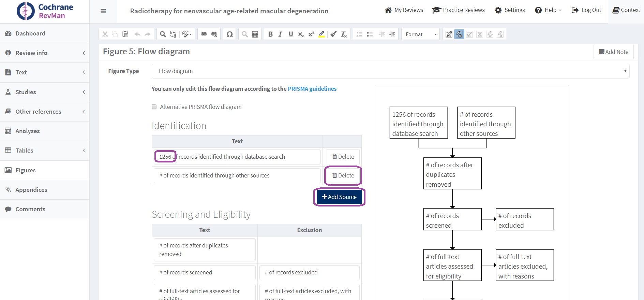Click the Add Source button
644x300 pixels.
(x=339, y=197)
